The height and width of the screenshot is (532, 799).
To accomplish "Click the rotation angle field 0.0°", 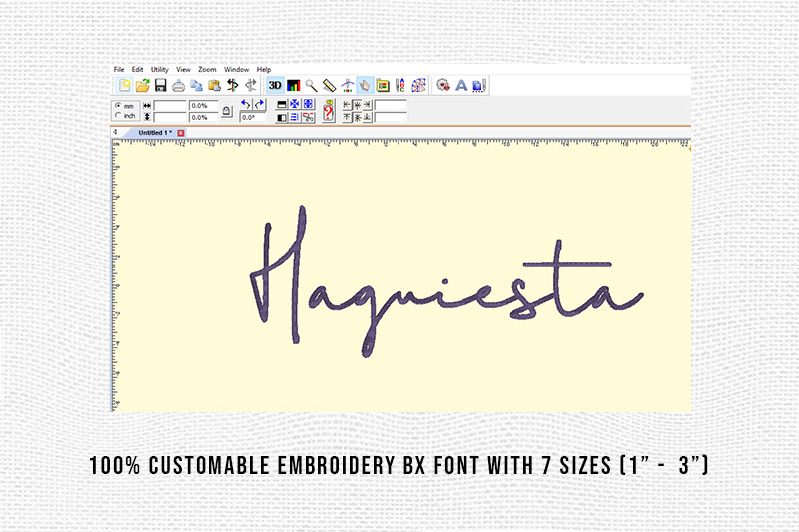I will click(x=253, y=117).
